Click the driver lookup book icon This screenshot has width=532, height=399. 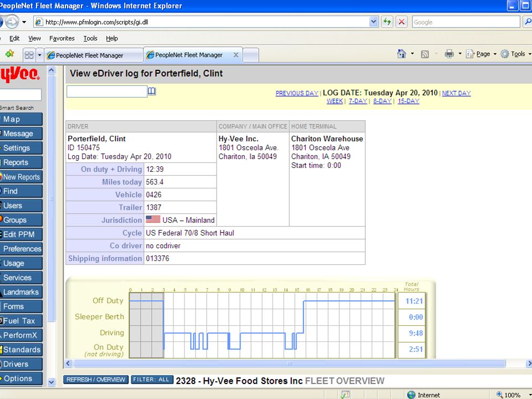pyautogui.click(x=152, y=91)
